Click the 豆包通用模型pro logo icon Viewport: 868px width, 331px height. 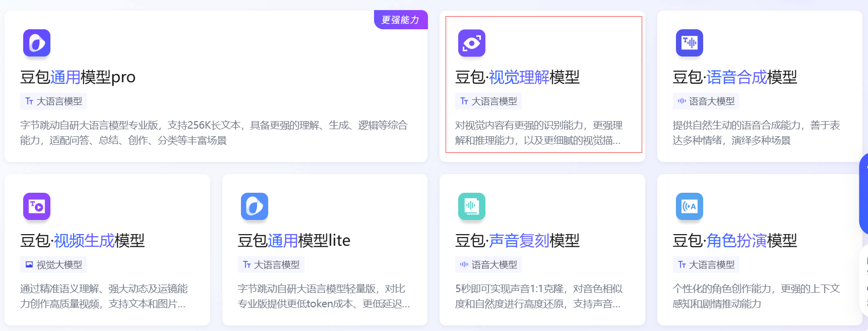pos(37,43)
